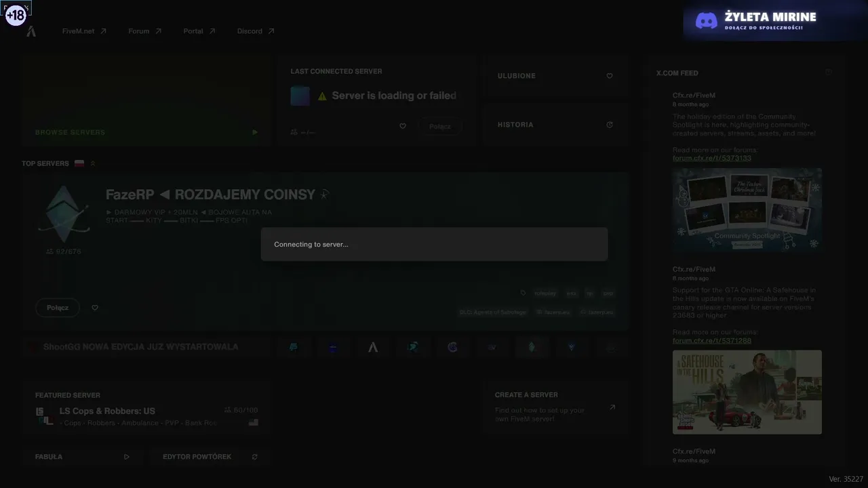
Task: Click the US flag on featured server
Action: pyautogui.click(x=254, y=422)
